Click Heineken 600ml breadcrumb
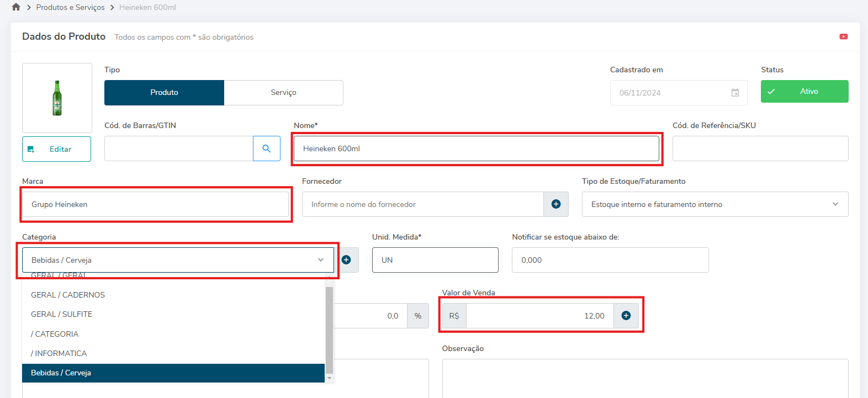This screenshot has height=398, width=868. pyautogui.click(x=147, y=7)
